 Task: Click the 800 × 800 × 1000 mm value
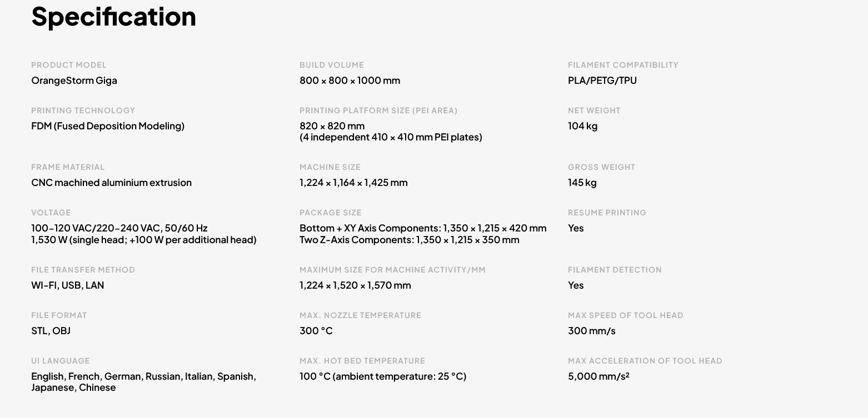[x=350, y=80]
